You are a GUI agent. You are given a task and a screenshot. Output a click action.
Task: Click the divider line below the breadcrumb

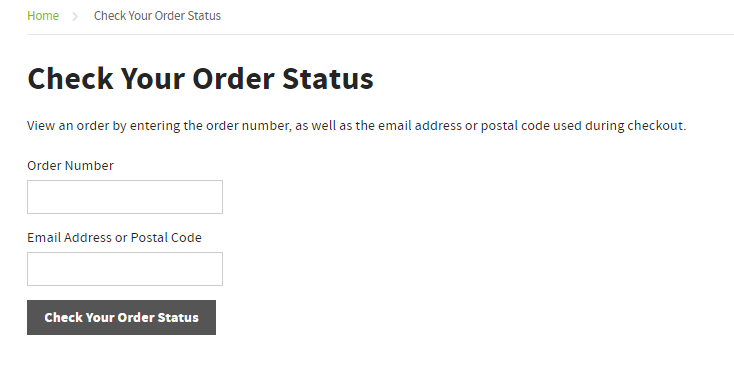(x=381, y=34)
